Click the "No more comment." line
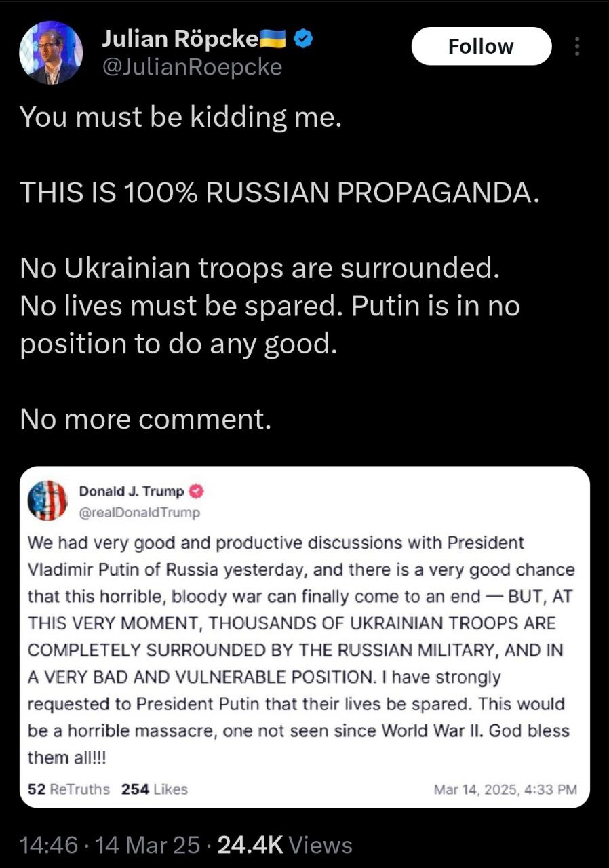 146,420
